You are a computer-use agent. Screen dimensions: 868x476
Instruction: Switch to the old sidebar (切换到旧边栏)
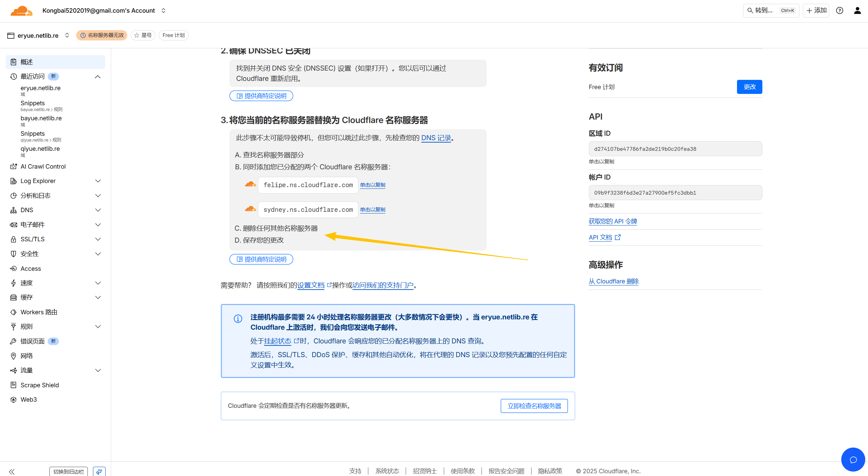click(69, 472)
